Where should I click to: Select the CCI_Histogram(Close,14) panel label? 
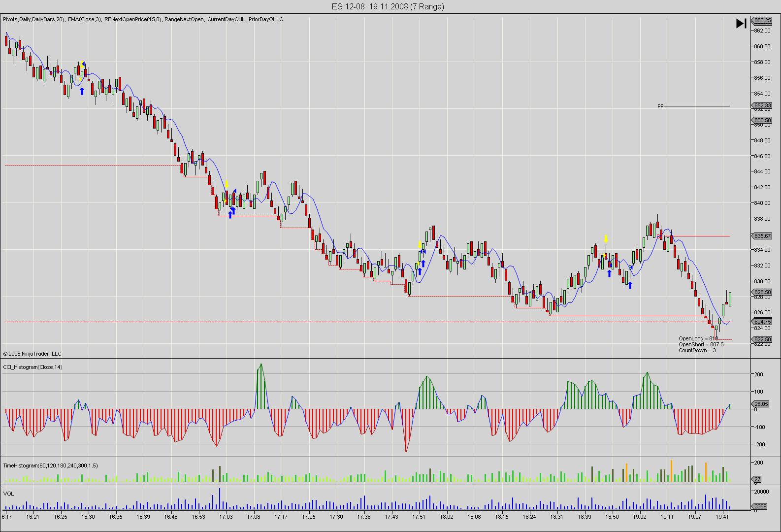(33, 367)
